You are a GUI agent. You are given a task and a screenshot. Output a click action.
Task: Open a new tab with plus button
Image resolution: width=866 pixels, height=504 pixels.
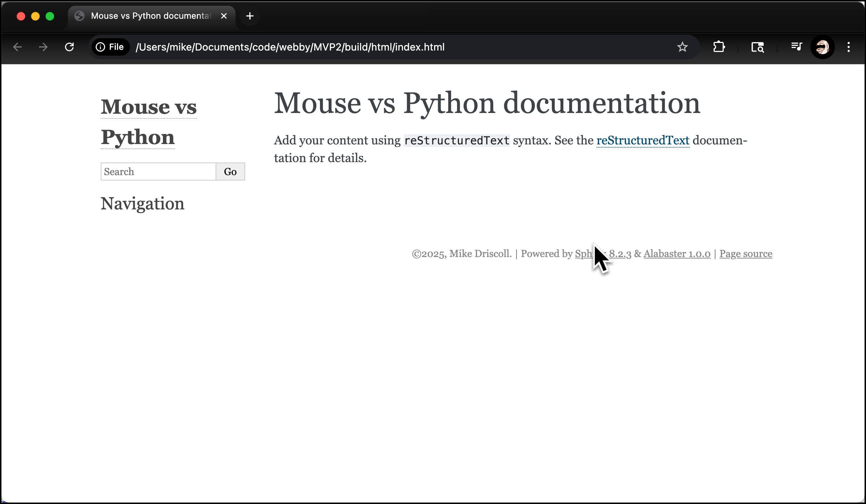[x=250, y=16]
